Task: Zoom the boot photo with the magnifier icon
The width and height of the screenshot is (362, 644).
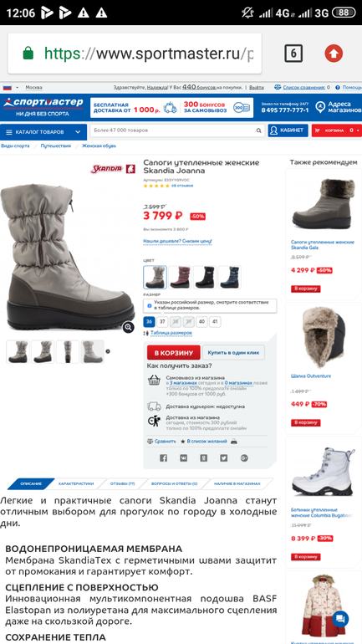Action: pos(129,327)
